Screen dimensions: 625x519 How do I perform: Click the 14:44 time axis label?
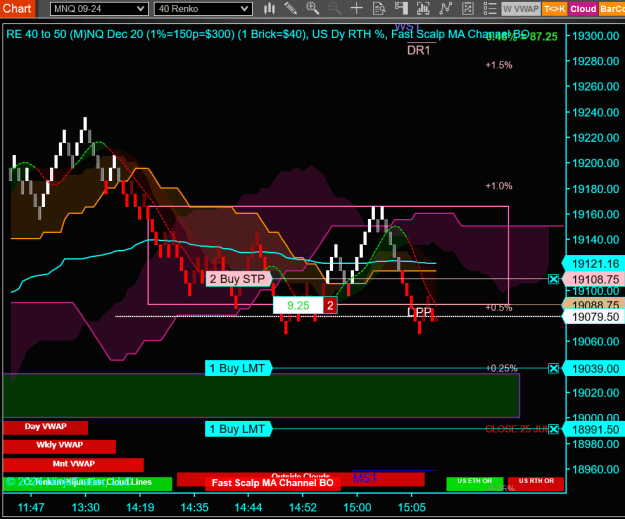[x=248, y=507]
